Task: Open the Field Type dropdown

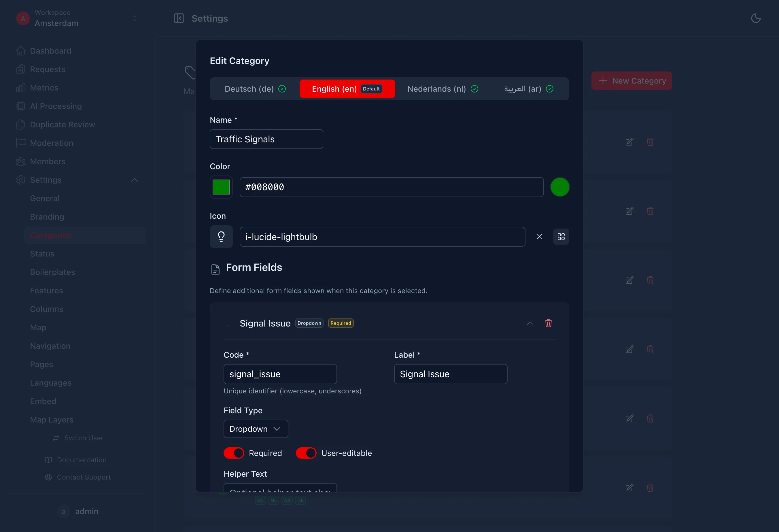Action: 256,429
